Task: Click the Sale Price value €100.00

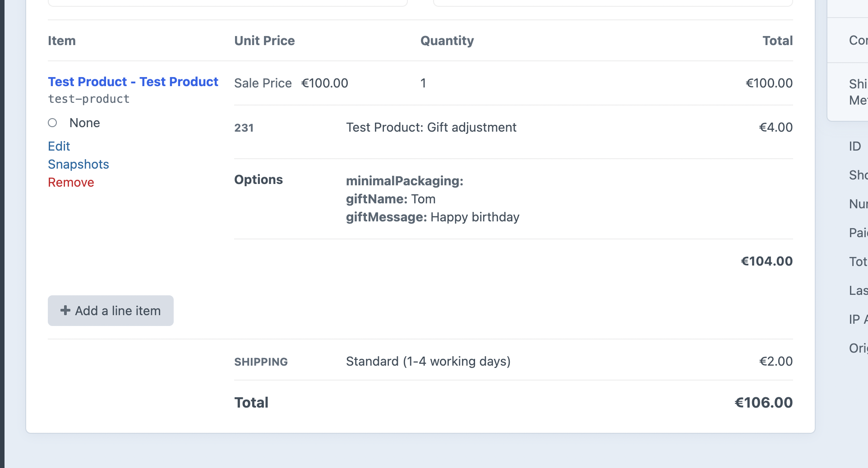Action: coord(324,83)
